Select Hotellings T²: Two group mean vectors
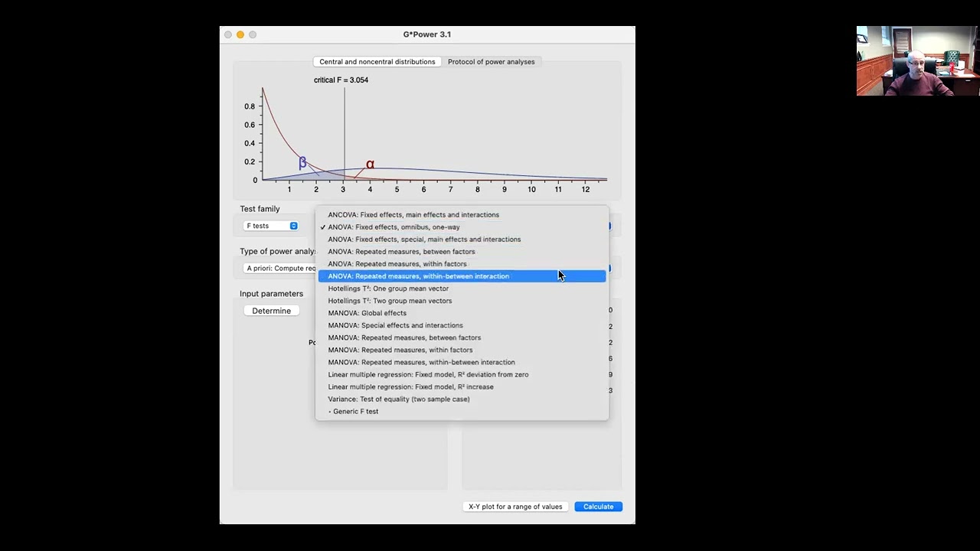 [x=462, y=301]
